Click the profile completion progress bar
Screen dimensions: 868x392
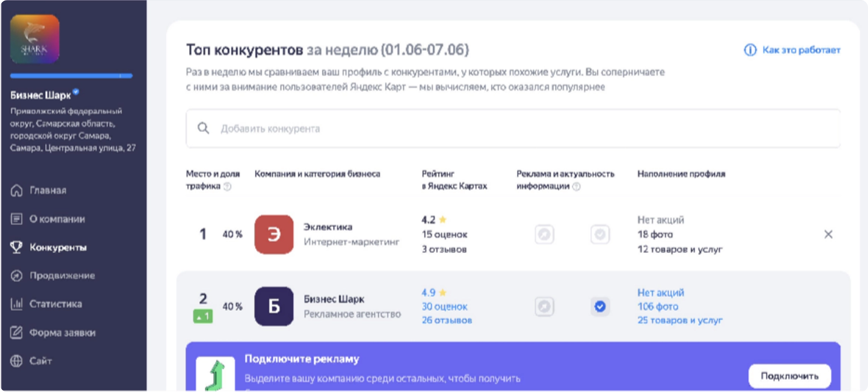click(x=71, y=76)
